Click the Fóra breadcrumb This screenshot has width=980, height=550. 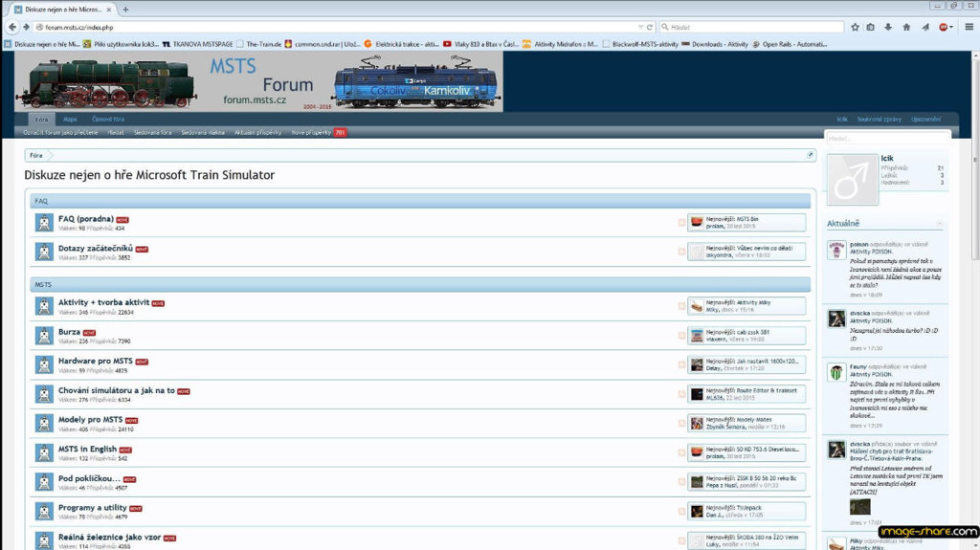click(x=36, y=155)
